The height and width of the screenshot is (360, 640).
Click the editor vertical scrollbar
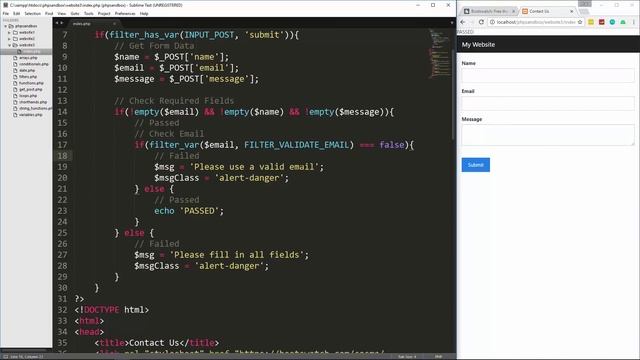tap(453, 96)
